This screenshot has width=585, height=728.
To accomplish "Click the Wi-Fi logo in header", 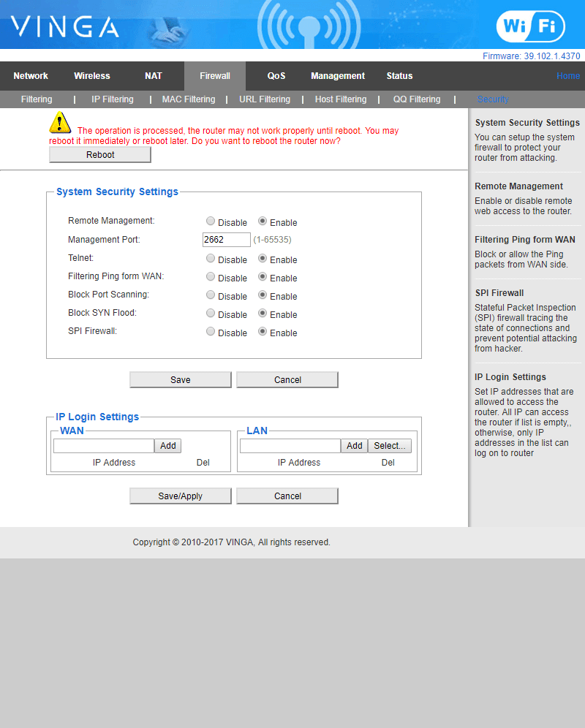I will (530, 27).
